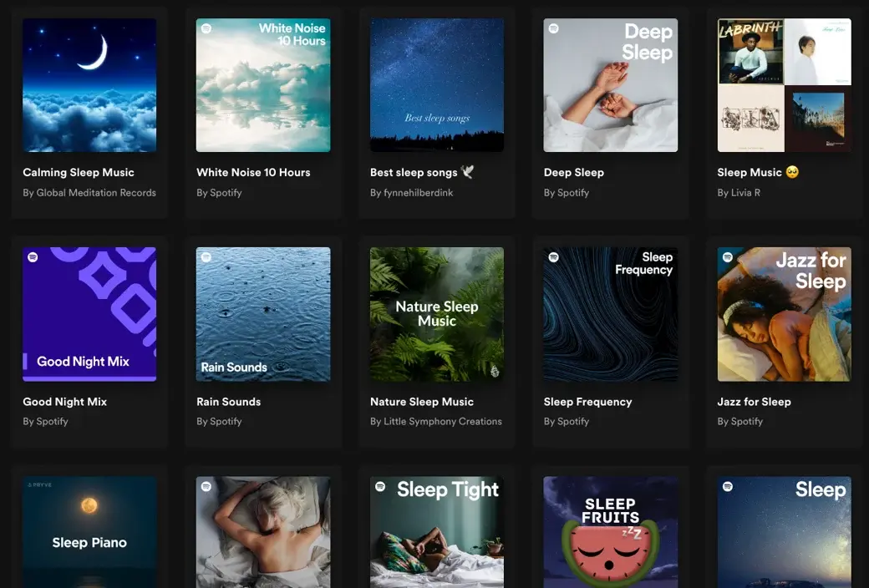Click 'By Little Symphony Creations' author text
Screen dimensions: 869x588
436,422
